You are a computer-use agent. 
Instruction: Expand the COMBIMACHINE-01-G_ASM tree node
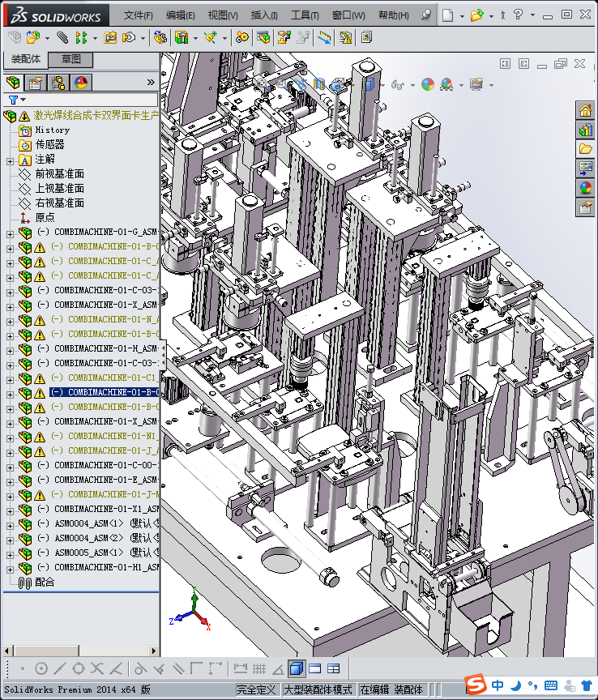pyautogui.click(x=10, y=234)
